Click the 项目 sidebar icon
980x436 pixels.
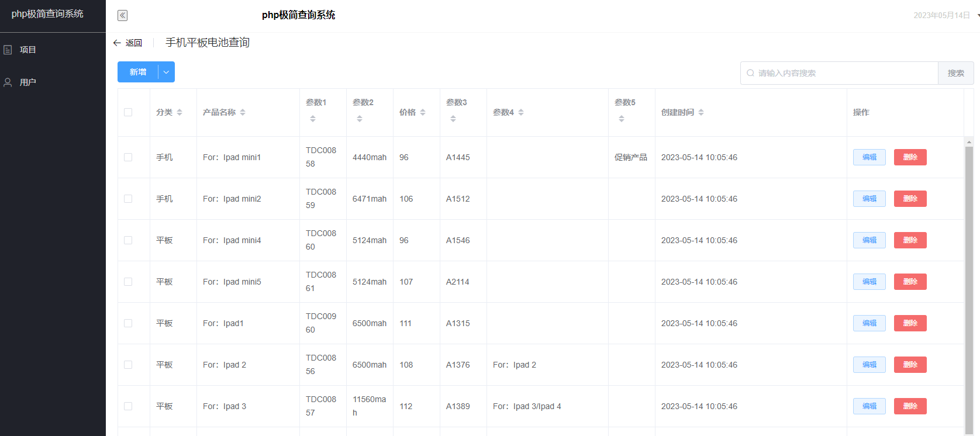click(8, 50)
